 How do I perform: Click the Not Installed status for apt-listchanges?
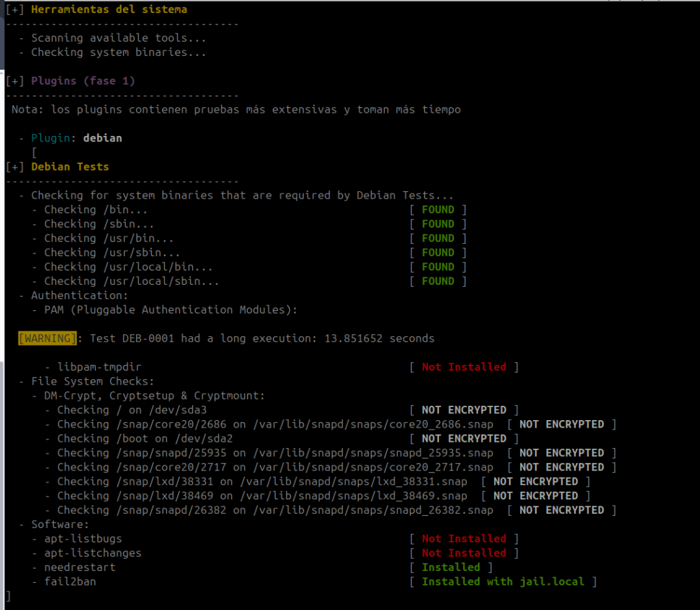(463, 553)
